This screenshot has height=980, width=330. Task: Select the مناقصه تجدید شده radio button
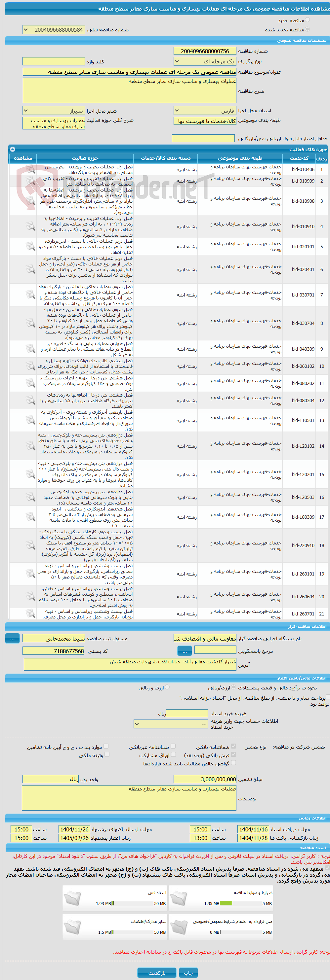point(307,29)
